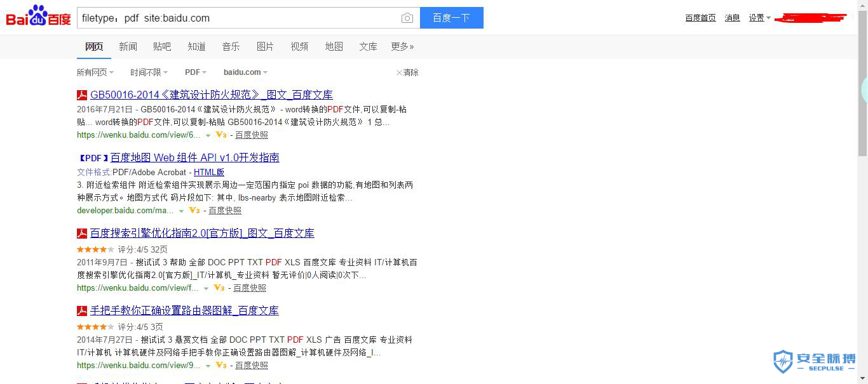The height and width of the screenshot is (384, 868).
Task: Open 百度快照 for 路由器图解 result
Action: pyautogui.click(x=252, y=366)
